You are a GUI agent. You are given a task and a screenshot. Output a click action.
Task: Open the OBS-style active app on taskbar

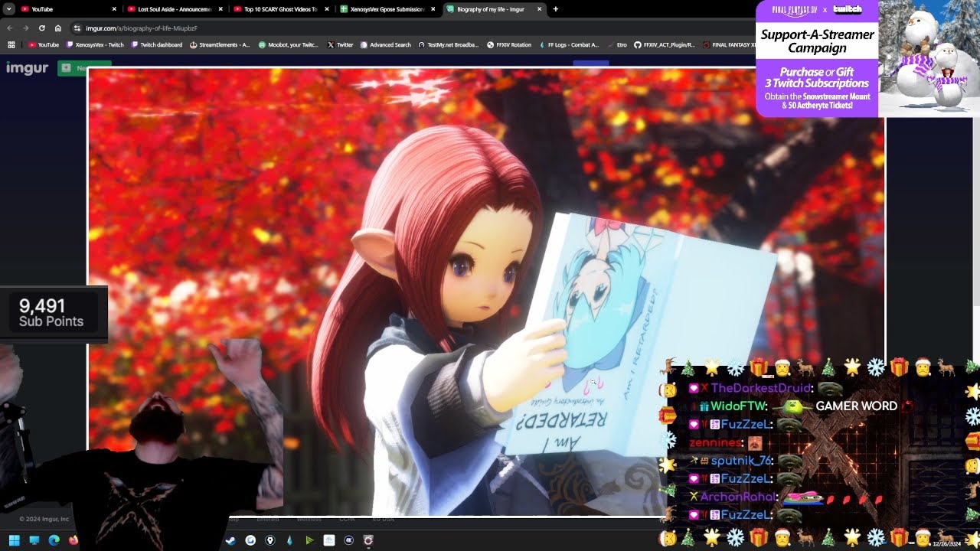[368, 540]
